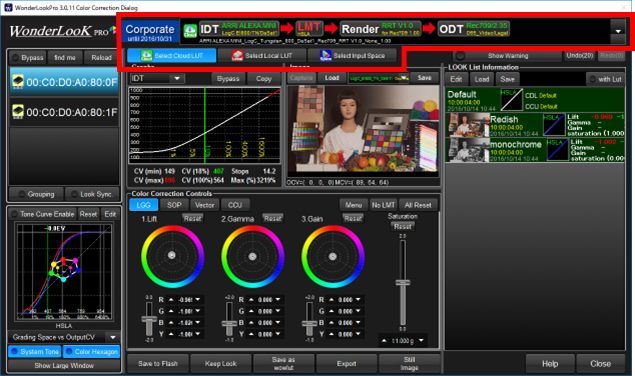Toggle the with Lut option
635x376 pixels.
pos(592,79)
